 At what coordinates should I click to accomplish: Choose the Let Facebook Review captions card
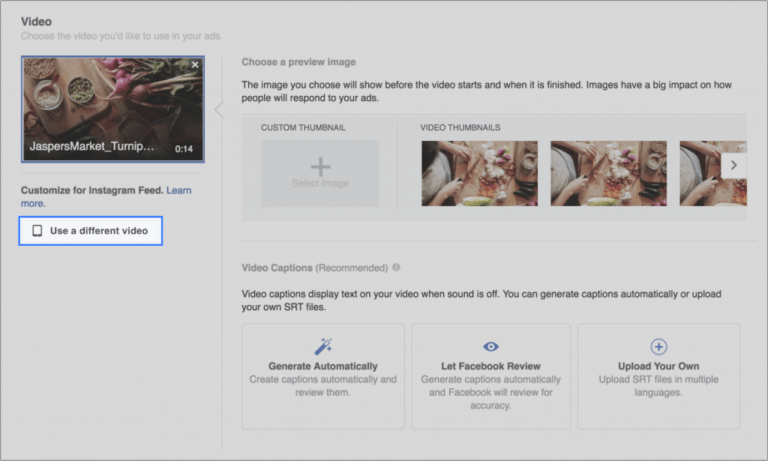(491, 376)
